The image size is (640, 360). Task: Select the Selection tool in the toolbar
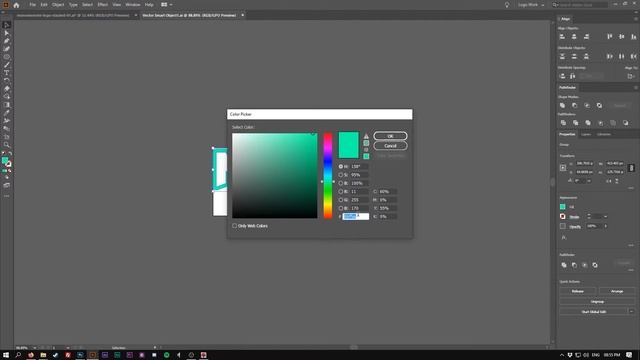7,25
